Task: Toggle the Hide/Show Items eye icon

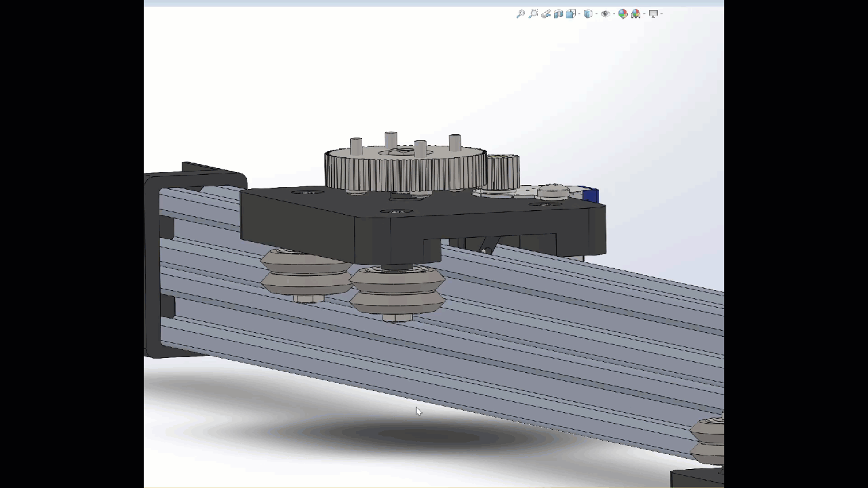Action: point(606,14)
